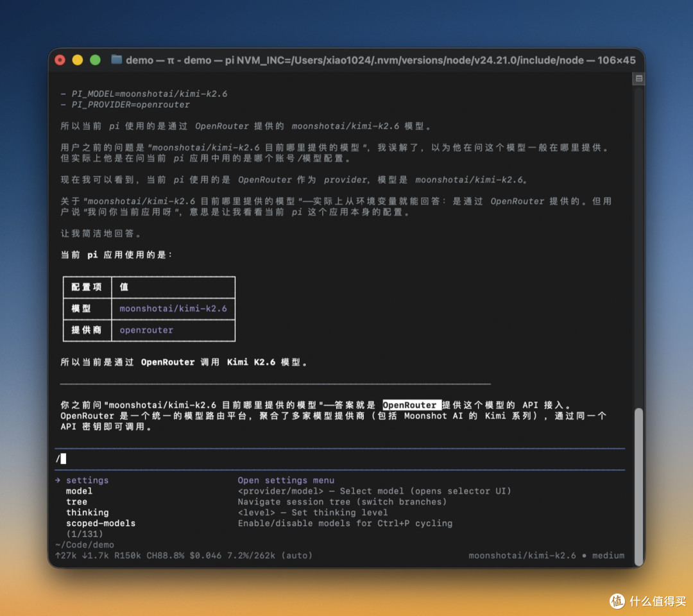Click the command input field with slash
Viewport: 693px width, 616px height.
pyautogui.click(x=339, y=459)
